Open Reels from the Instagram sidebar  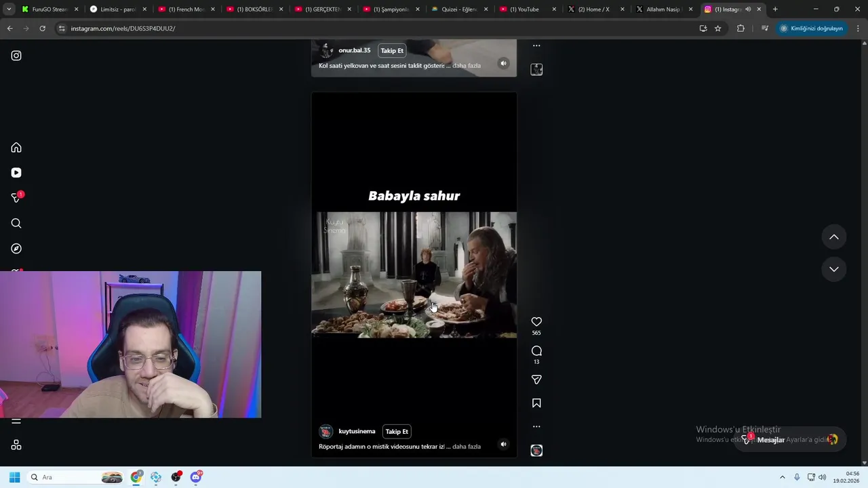click(16, 173)
